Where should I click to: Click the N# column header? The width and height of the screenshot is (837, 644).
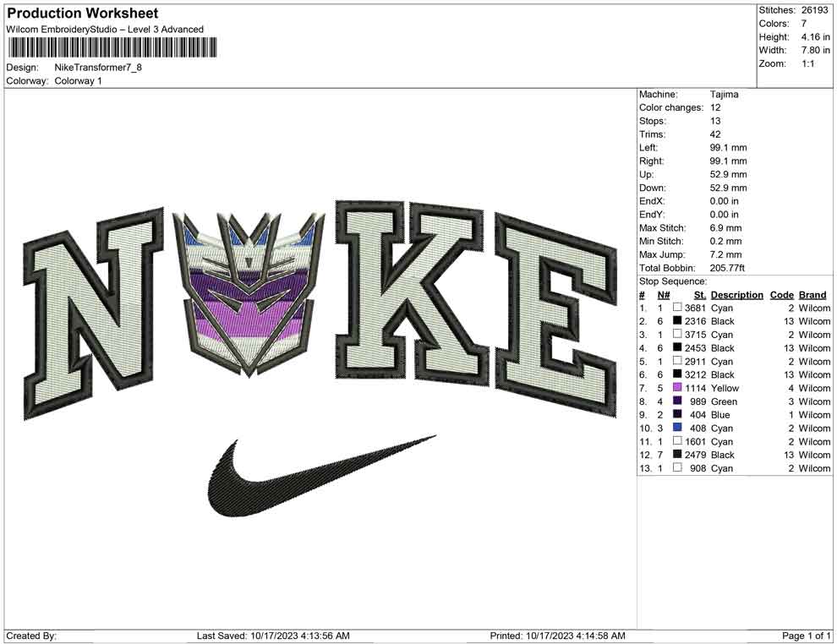click(x=664, y=294)
